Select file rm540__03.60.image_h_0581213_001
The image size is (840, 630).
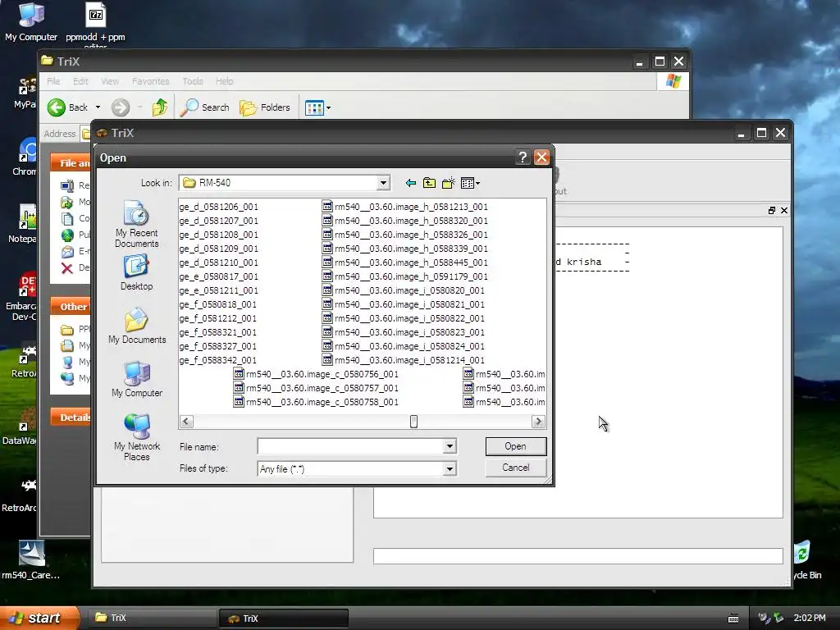tap(405, 206)
